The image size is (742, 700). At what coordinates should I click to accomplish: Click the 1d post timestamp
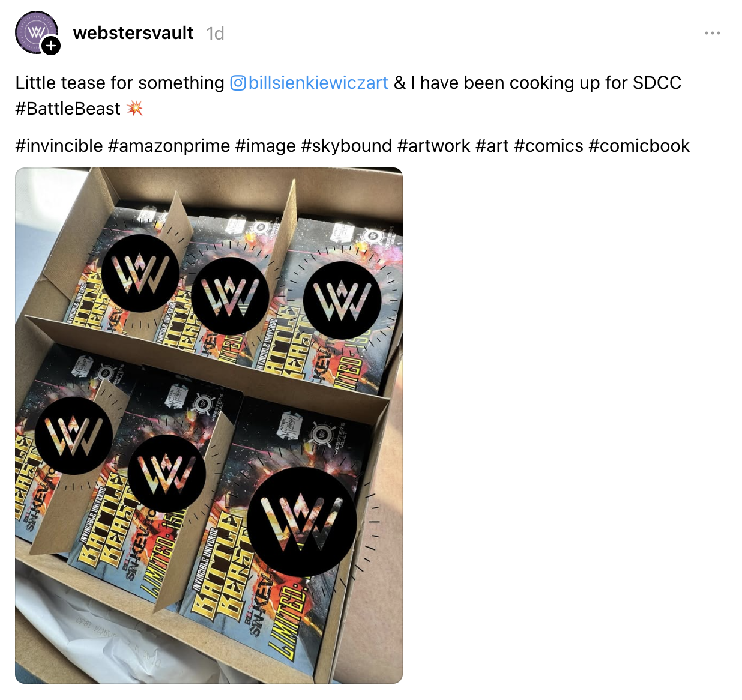click(215, 34)
